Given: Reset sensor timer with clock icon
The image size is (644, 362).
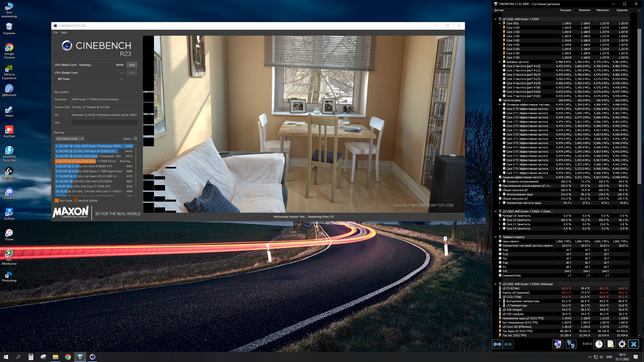Looking at the screenshot, I should tap(599, 344).
